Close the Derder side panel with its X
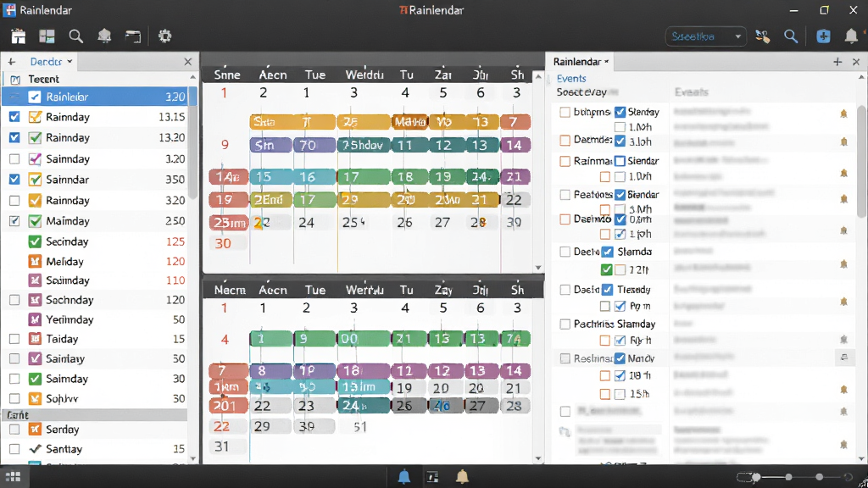Screen dimensions: 868x488 point(187,61)
